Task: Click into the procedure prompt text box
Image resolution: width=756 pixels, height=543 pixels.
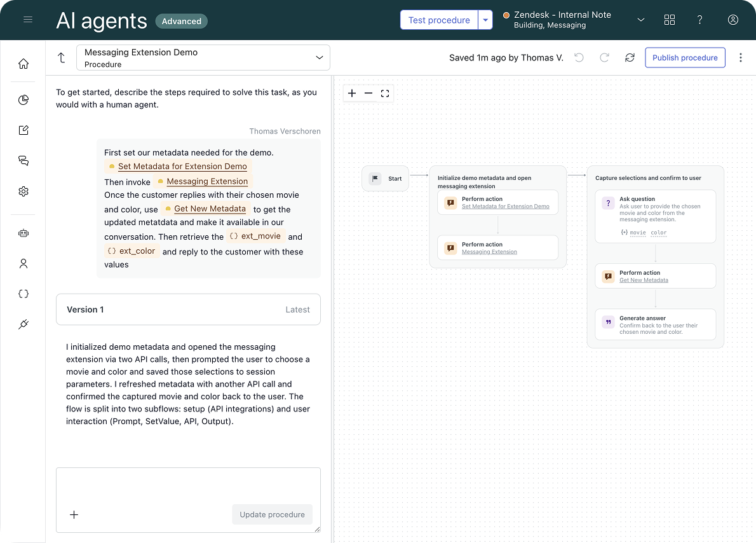Action: [x=188, y=486]
